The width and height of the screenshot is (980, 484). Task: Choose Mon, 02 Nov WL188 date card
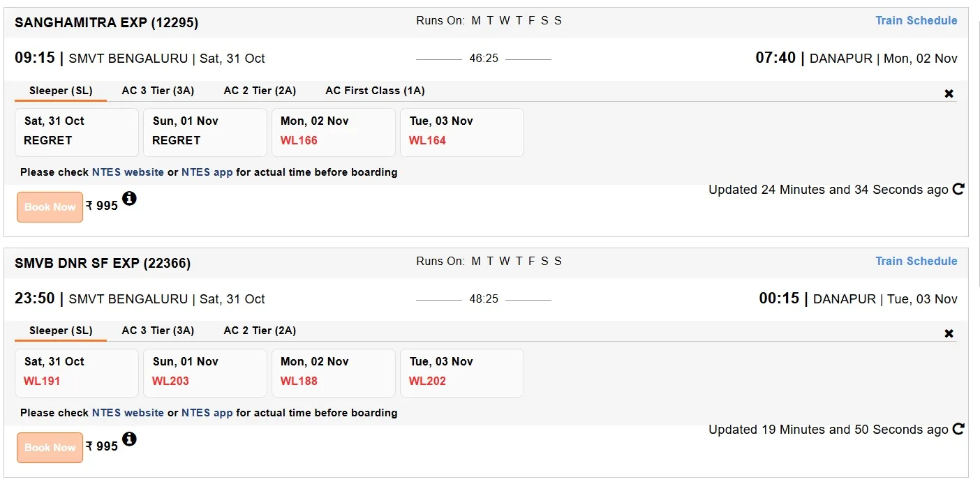tap(334, 373)
